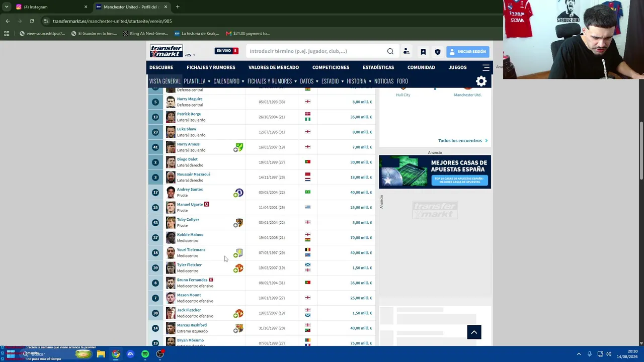The width and height of the screenshot is (644, 362).
Task: Click Harry Amass loan club crest
Action: tap(239, 147)
